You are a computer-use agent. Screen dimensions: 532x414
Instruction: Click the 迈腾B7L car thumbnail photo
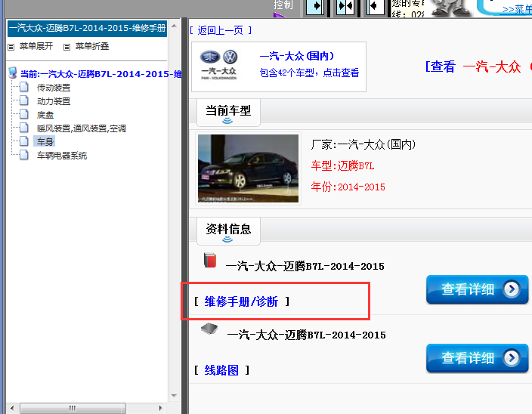(x=248, y=168)
